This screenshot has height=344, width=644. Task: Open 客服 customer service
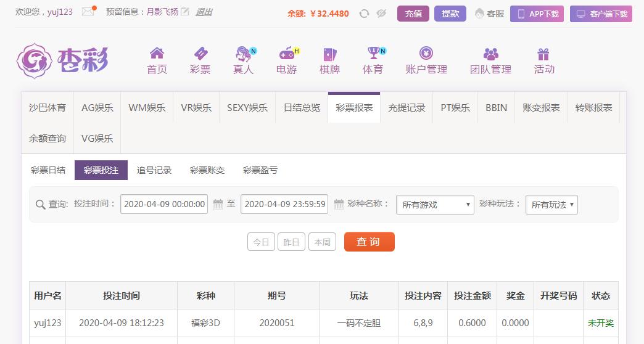[x=489, y=14]
